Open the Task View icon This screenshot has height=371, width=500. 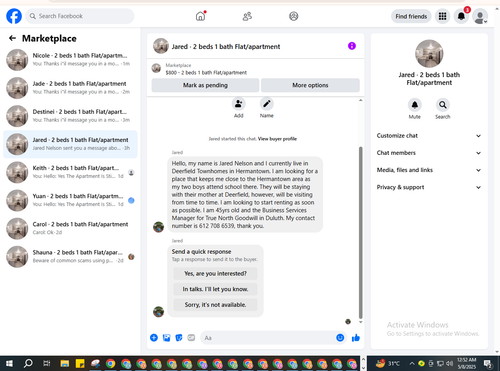(47, 363)
